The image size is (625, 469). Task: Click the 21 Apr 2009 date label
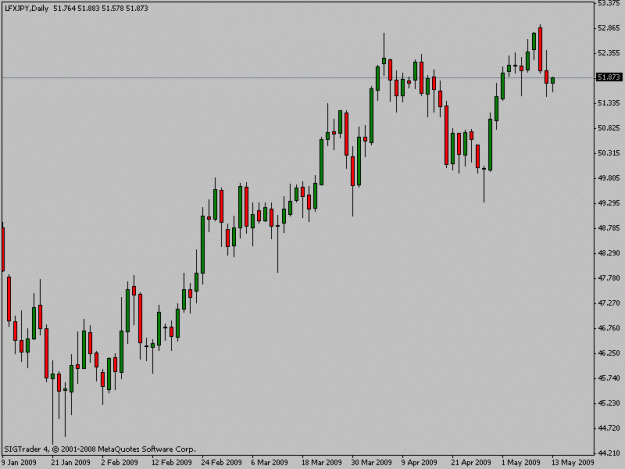(471, 463)
